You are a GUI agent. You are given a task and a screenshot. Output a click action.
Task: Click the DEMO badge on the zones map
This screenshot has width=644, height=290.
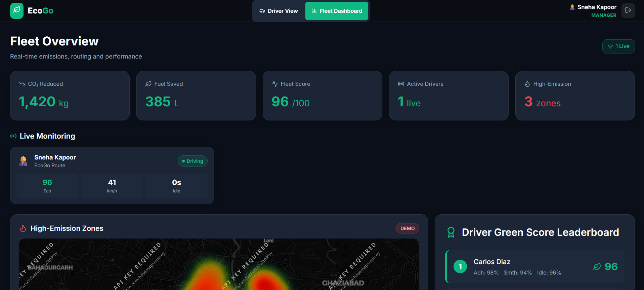pos(407,228)
